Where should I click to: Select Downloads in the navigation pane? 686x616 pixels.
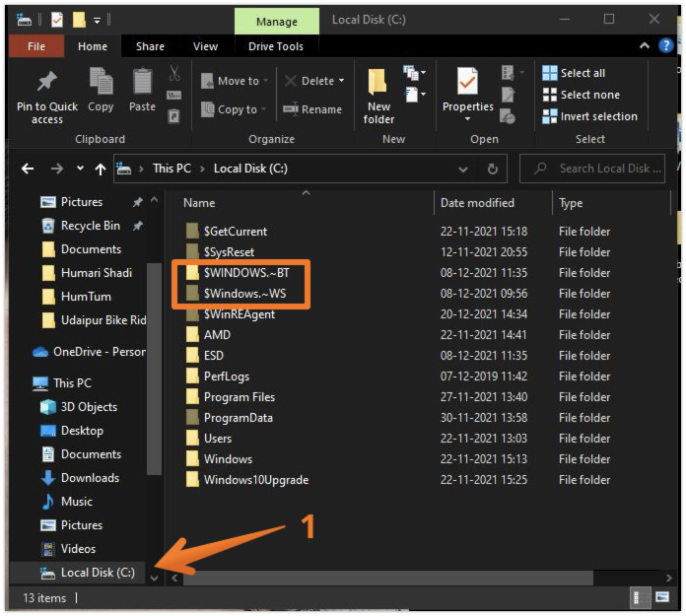[90, 478]
